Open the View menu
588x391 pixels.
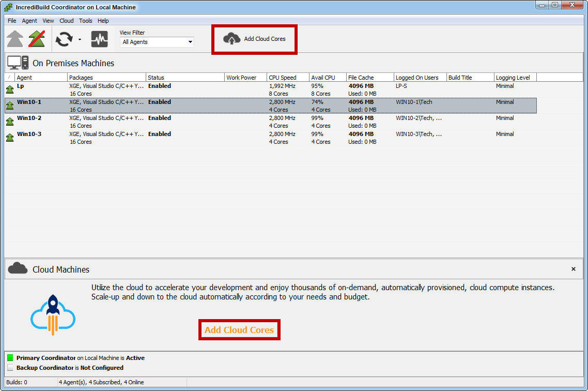coord(48,21)
